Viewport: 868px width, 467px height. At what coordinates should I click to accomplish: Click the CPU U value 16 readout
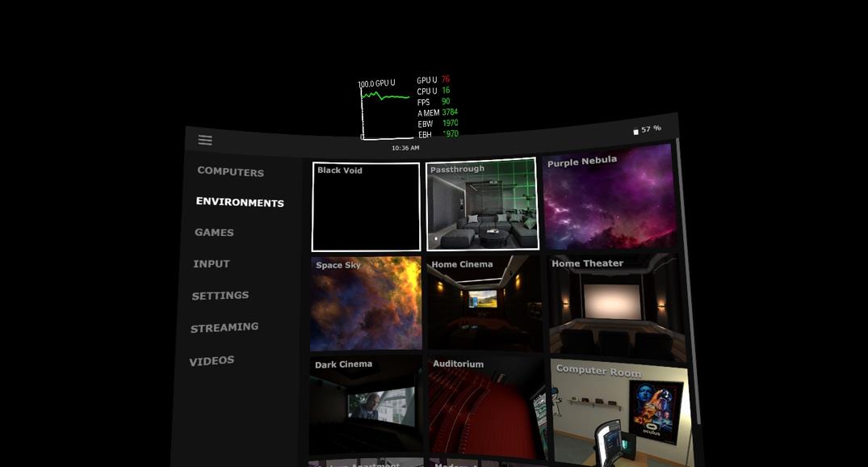[446, 90]
